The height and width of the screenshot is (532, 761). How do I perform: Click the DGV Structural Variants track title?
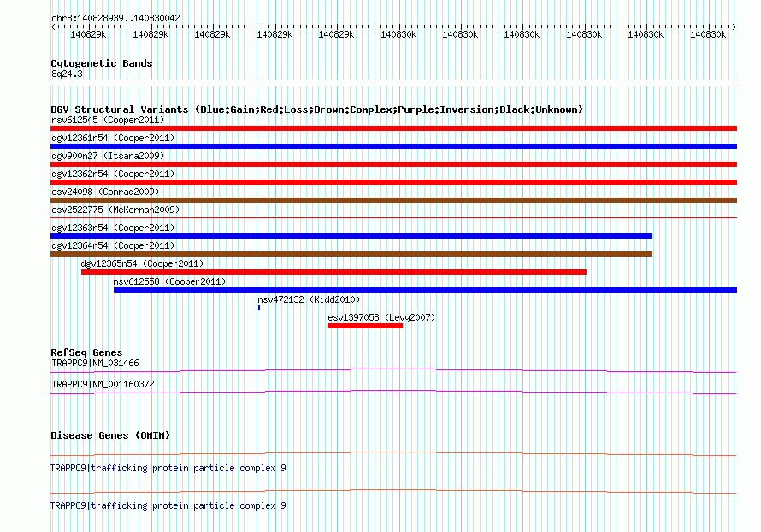point(316,109)
